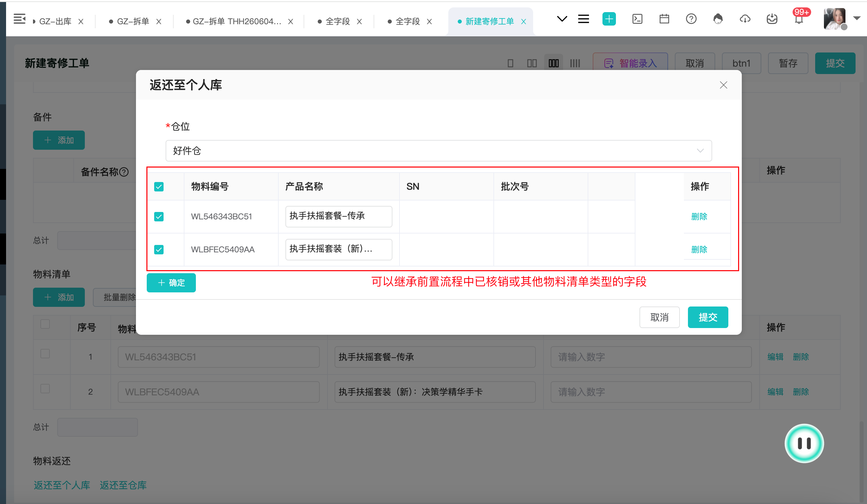Delete the WL546343BC51 row in dialog
Screen dimensions: 867x504
point(699,216)
